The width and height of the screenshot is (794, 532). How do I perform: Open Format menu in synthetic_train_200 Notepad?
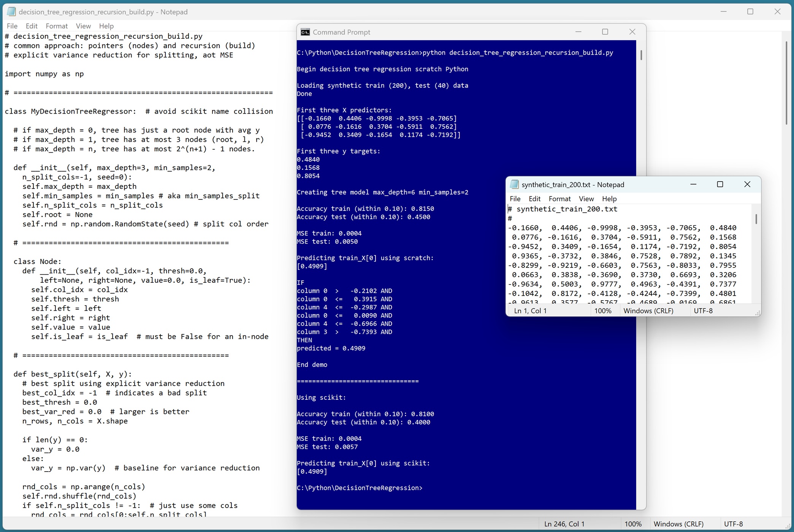[559, 199]
